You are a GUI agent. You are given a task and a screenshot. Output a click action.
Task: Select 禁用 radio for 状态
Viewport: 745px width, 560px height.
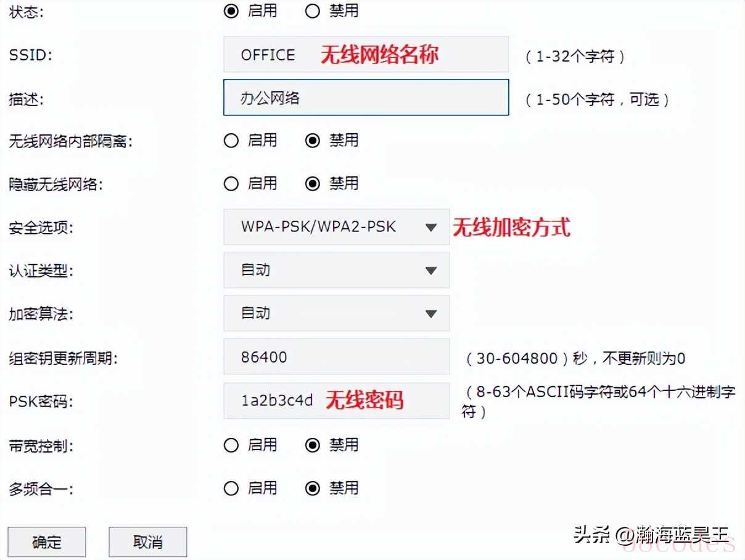tap(313, 11)
